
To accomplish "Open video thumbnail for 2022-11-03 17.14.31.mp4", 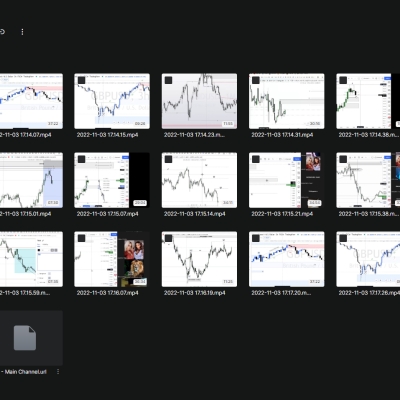I will (x=287, y=101).
